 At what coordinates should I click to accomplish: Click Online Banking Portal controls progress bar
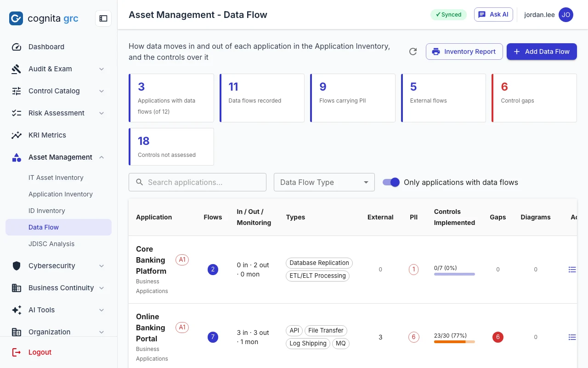click(454, 342)
